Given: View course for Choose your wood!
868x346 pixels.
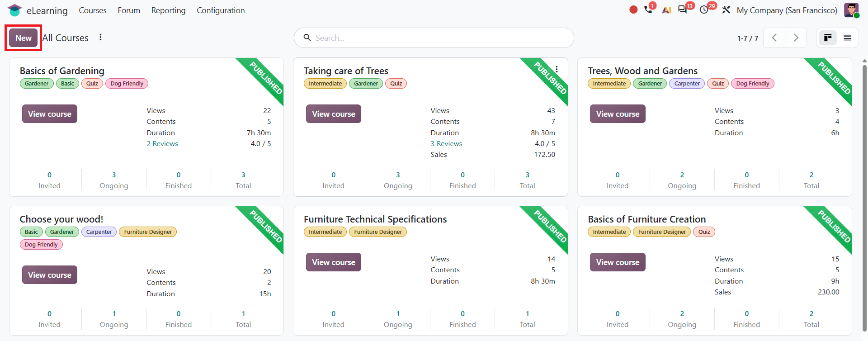Looking at the screenshot, I should (50, 275).
